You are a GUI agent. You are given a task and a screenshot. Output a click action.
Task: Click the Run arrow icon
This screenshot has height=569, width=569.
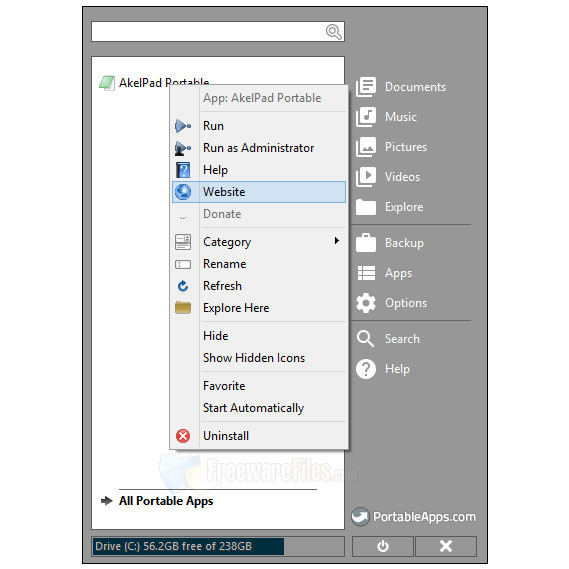(183, 126)
